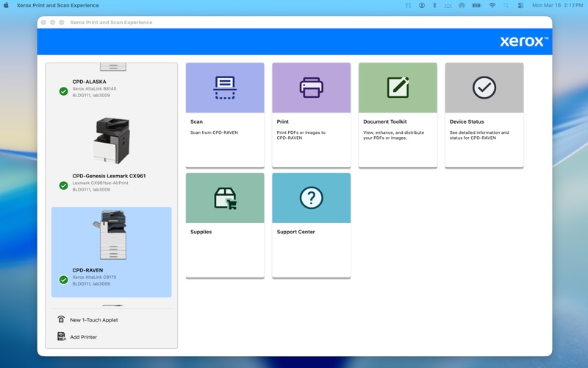Viewport: 588px width, 368px height.
Task: Open Spotlight search in menu bar
Action: point(506,5)
